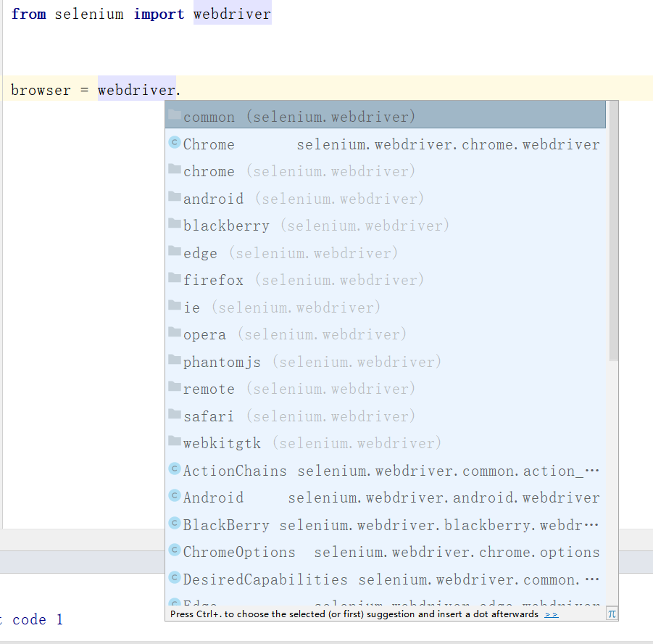Select the 'edge' package suggestion
The height and width of the screenshot is (644, 653).
(386, 252)
